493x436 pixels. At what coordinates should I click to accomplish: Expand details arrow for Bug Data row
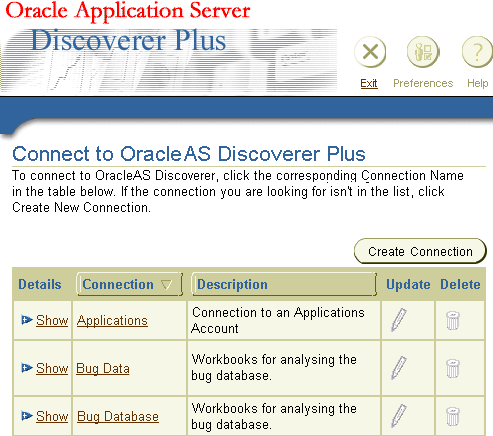(26, 368)
